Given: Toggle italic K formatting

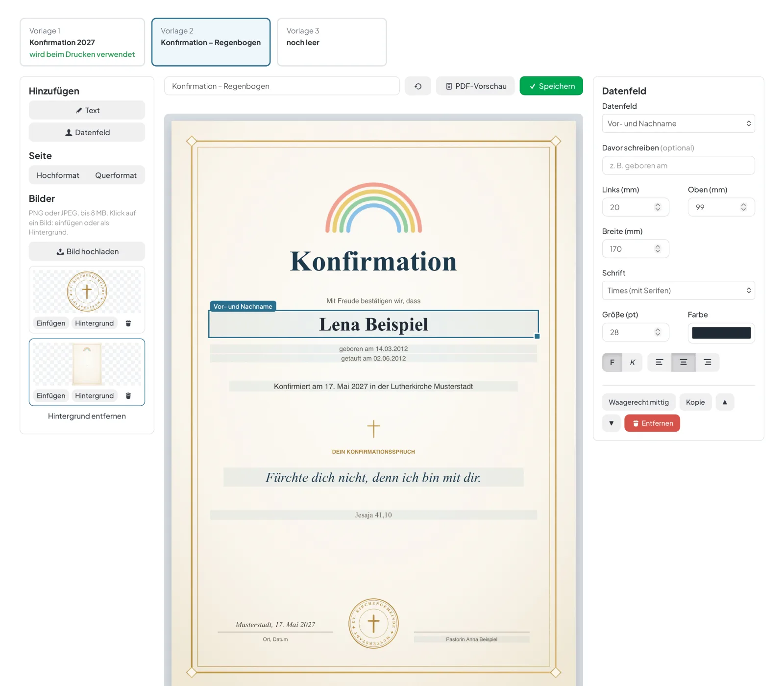Looking at the screenshot, I should coord(633,363).
